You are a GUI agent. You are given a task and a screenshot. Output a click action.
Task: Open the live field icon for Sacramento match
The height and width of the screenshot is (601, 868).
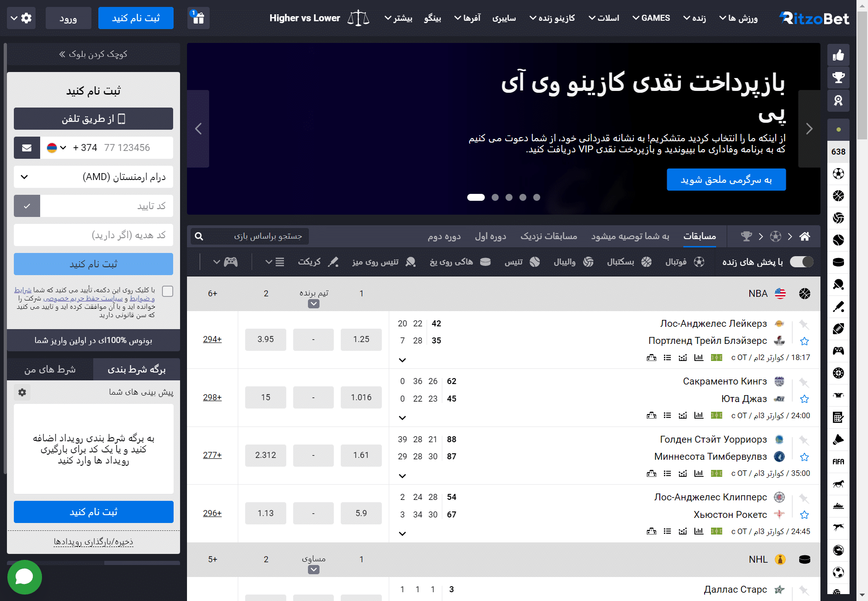point(716,415)
